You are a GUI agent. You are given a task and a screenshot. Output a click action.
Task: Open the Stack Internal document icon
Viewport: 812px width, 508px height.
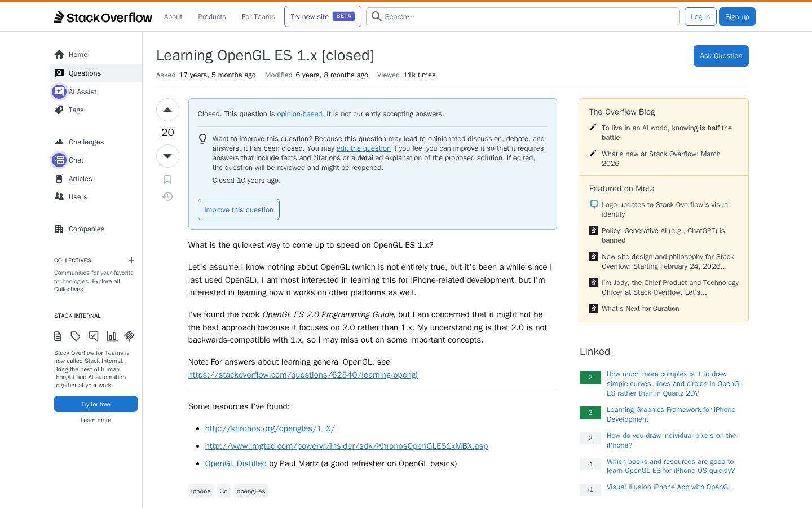(x=58, y=336)
